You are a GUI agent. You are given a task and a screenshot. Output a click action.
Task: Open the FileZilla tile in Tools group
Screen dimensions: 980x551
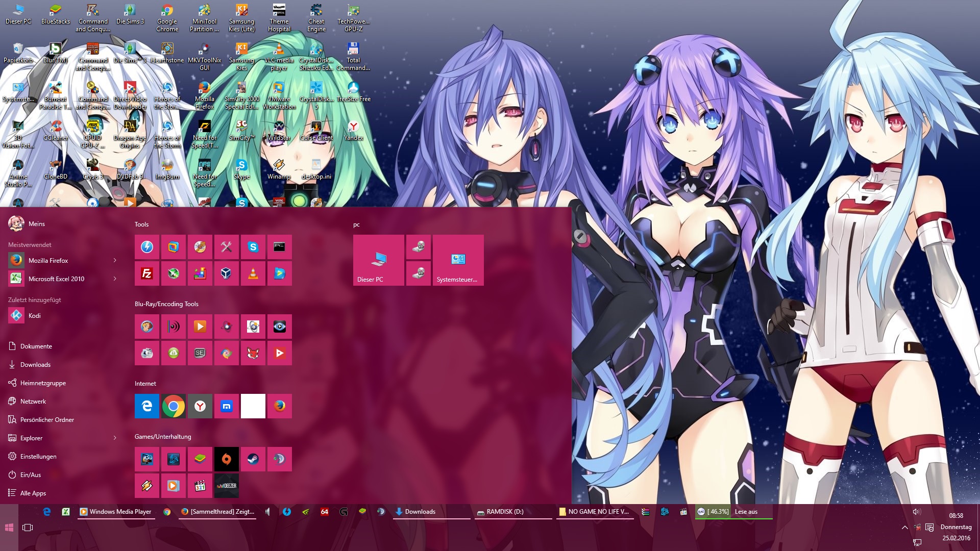coord(147,273)
